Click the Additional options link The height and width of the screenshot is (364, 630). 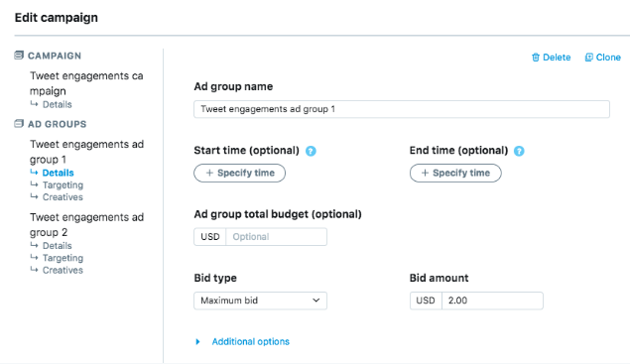coord(251,342)
